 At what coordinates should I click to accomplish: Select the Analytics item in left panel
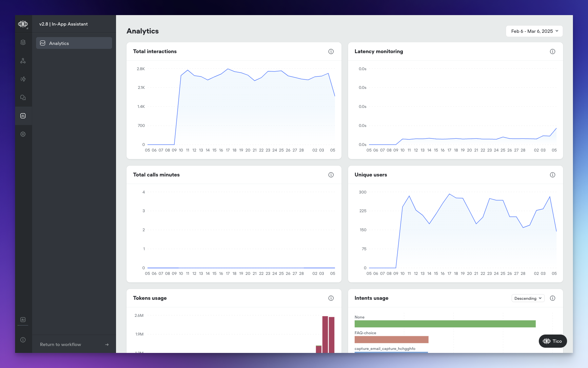click(x=74, y=43)
